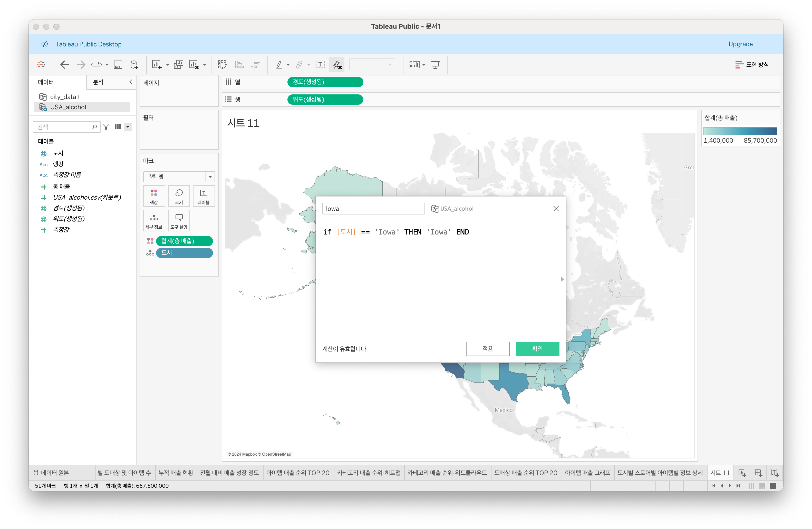Open the Label (레이블) marks card
812x529 pixels.
click(204, 196)
